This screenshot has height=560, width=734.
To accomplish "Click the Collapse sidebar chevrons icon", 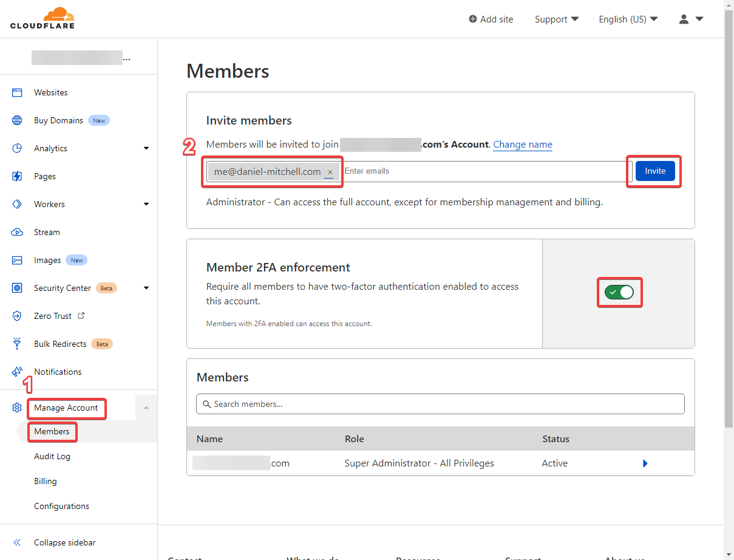I will coord(17,542).
